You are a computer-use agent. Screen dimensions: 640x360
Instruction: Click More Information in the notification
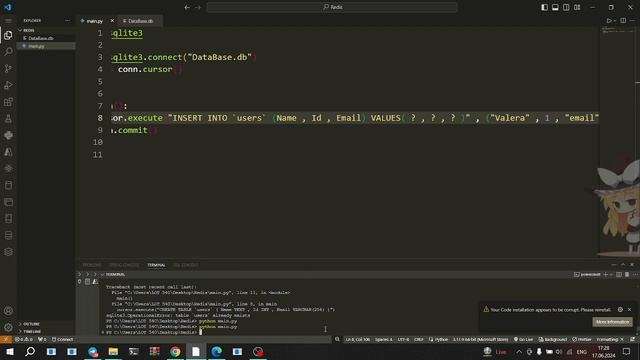tap(612, 322)
